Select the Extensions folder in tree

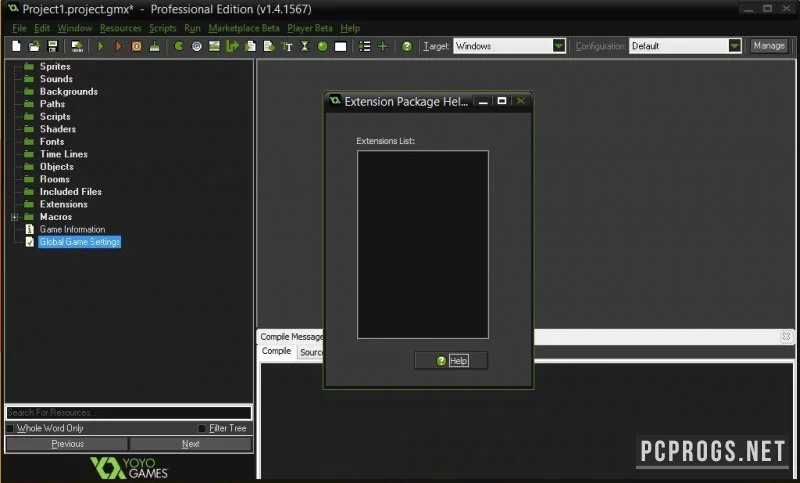[63, 205]
